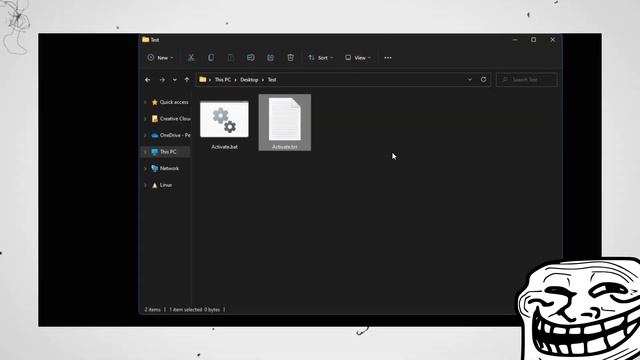Expand the OneDrive node
The width and height of the screenshot is (640, 360).
(x=145, y=135)
